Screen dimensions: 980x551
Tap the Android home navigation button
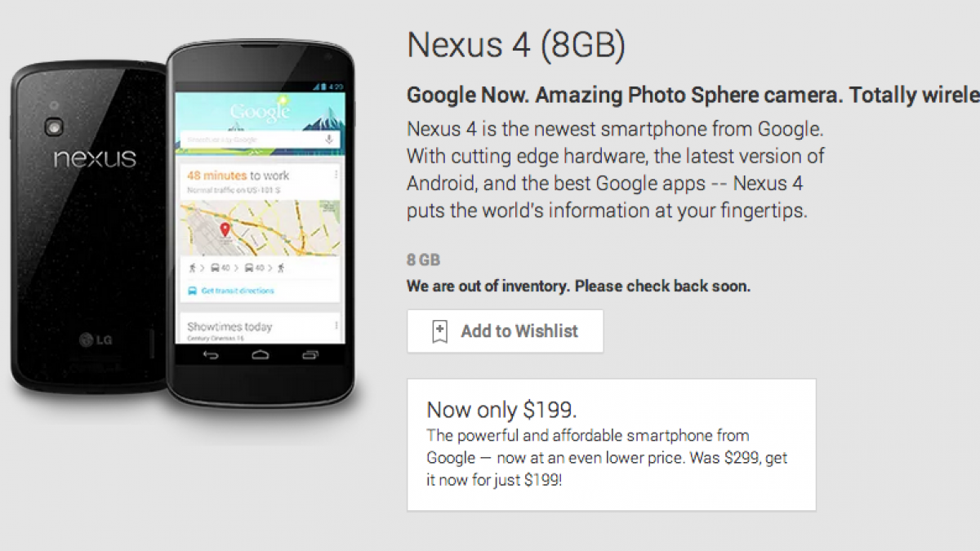[260, 355]
